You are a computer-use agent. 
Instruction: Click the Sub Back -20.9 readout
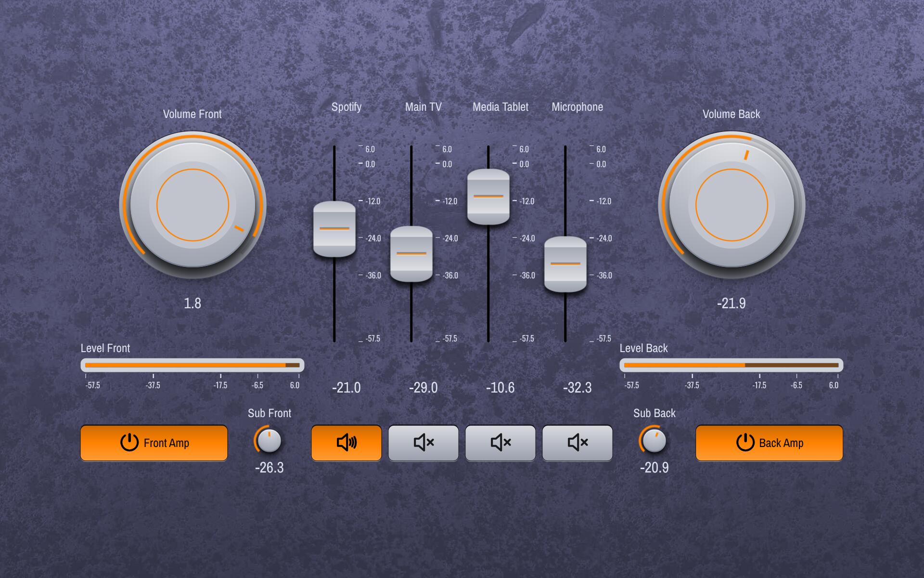click(x=654, y=468)
